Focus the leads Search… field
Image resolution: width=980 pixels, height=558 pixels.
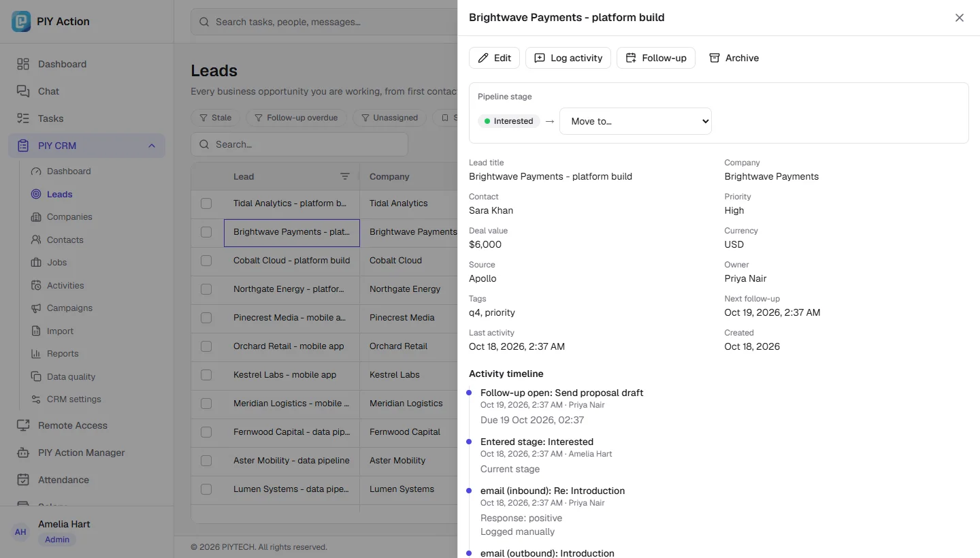(299, 144)
